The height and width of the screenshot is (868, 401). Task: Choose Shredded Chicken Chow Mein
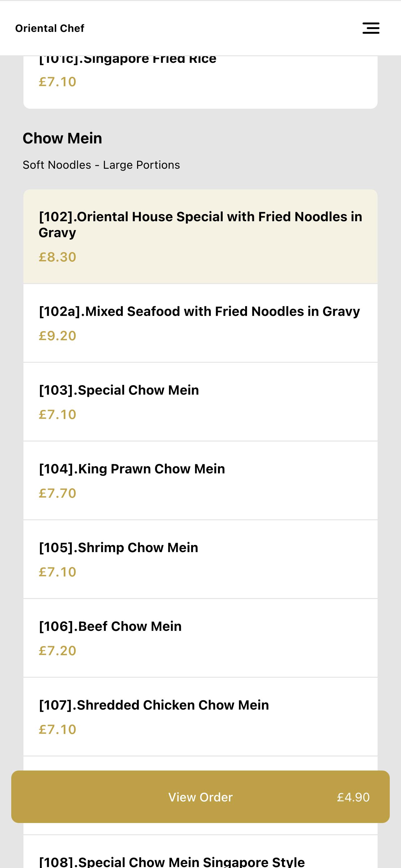200,717
